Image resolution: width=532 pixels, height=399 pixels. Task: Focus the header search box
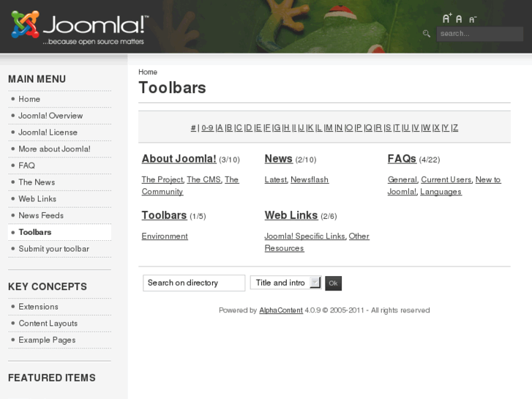point(479,34)
